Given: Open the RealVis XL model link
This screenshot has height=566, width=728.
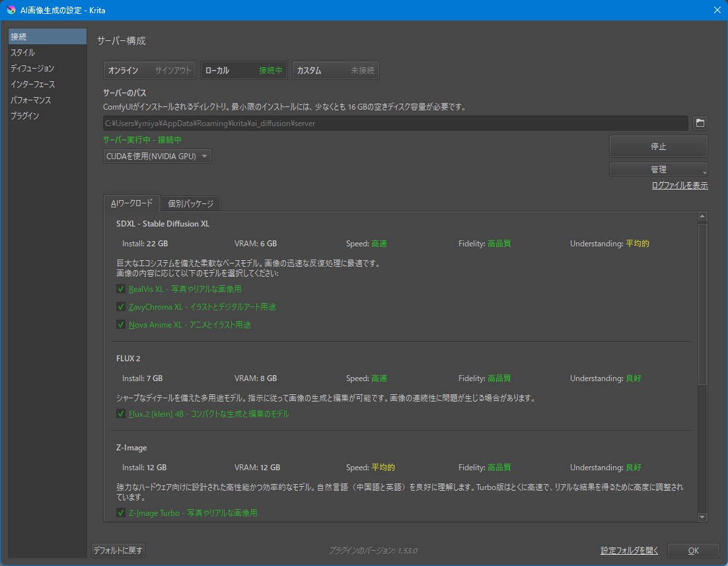Looking at the screenshot, I should (185, 289).
